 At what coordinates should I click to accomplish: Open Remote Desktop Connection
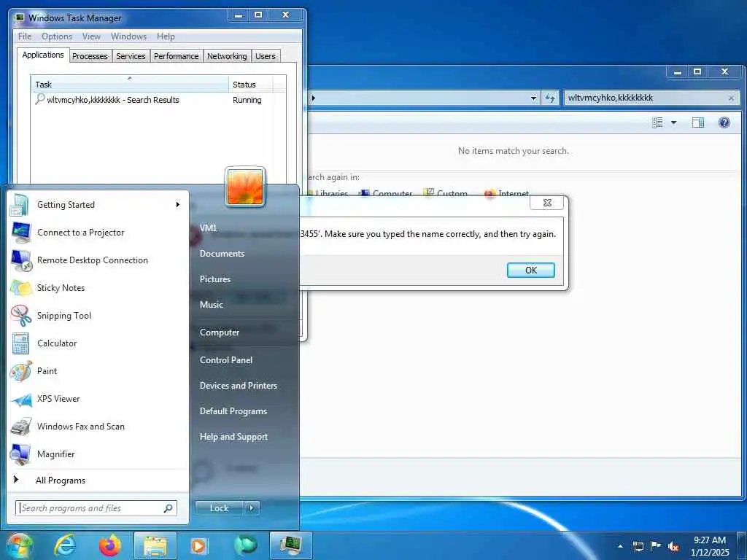98,260
